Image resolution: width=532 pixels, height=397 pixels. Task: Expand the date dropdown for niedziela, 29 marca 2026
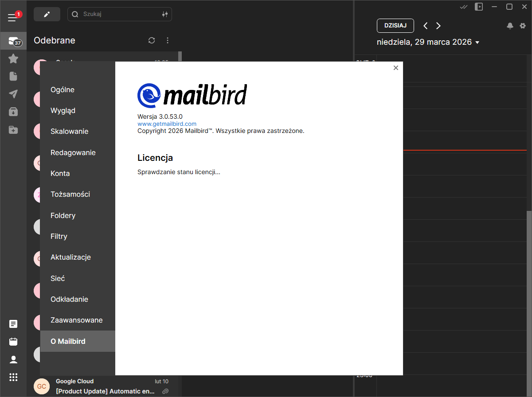[477, 43]
